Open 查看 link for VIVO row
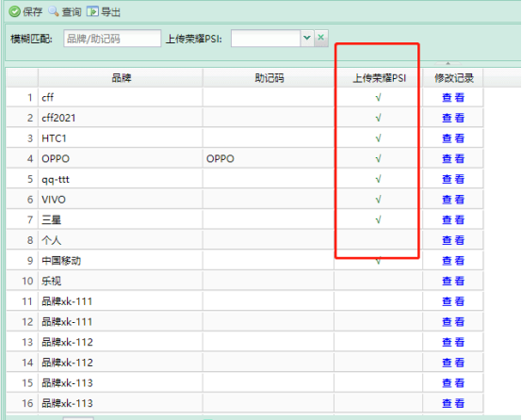522x420 pixels. pos(453,200)
